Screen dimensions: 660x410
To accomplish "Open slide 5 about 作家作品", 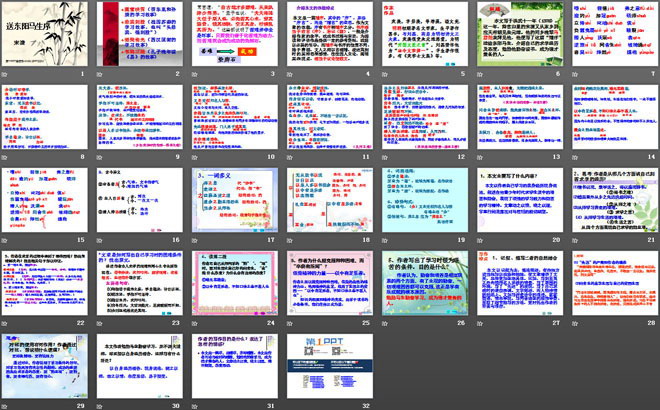I will point(421,37).
